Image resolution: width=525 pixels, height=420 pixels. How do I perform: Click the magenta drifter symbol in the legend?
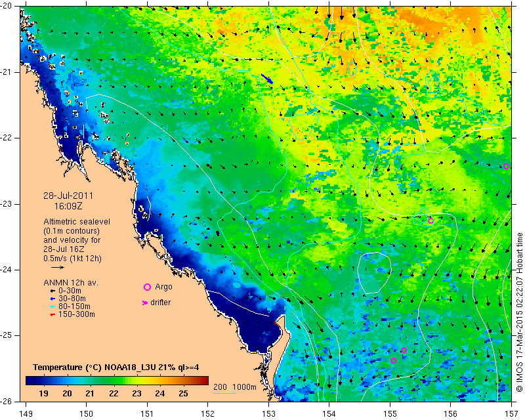pyautogui.click(x=144, y=303)
